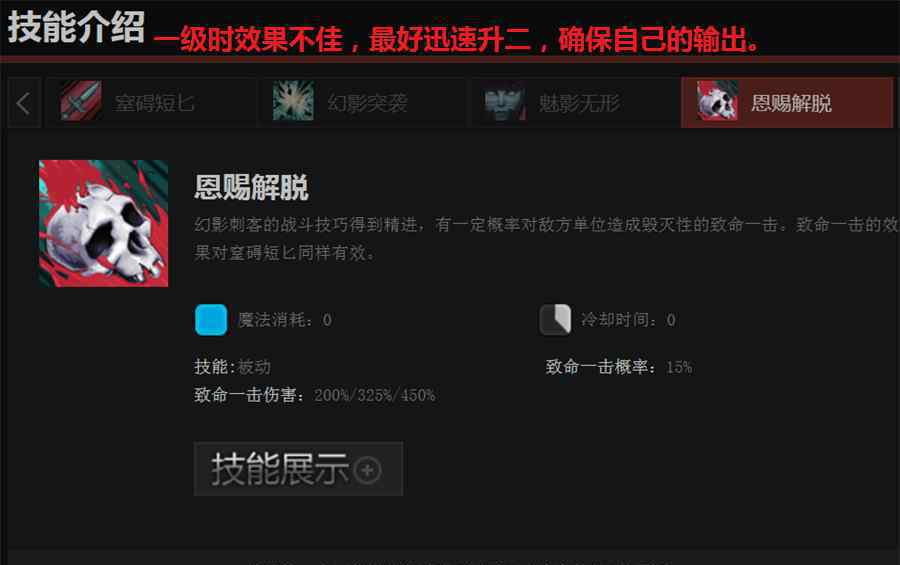900x565 pixels.
Task: Select the 幻影突袭 skill icon
Action: click(x=293, y=101)
